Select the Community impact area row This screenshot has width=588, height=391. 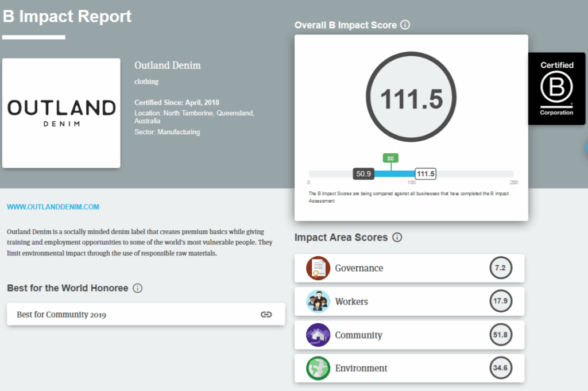(x=409, y=335)
